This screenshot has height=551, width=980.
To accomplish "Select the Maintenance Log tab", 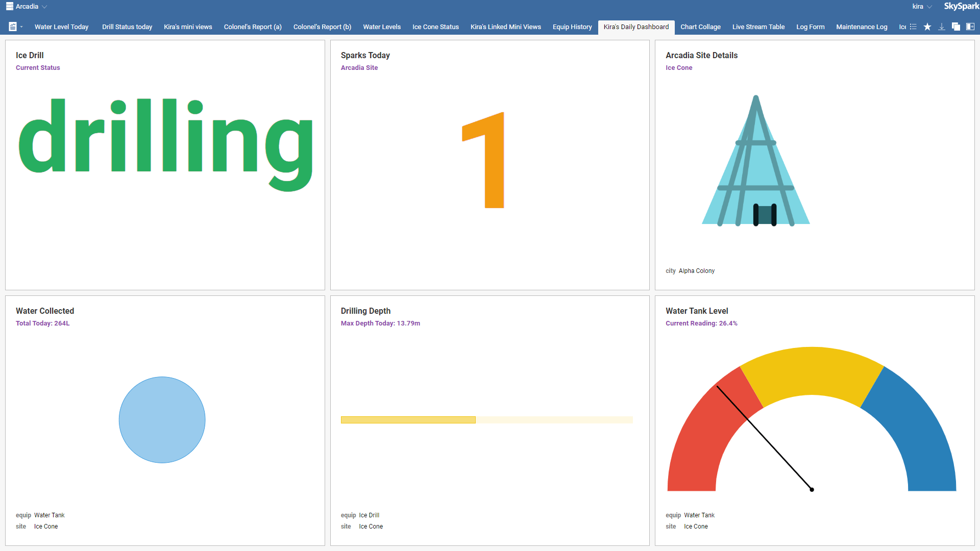I will click(862, 27).
